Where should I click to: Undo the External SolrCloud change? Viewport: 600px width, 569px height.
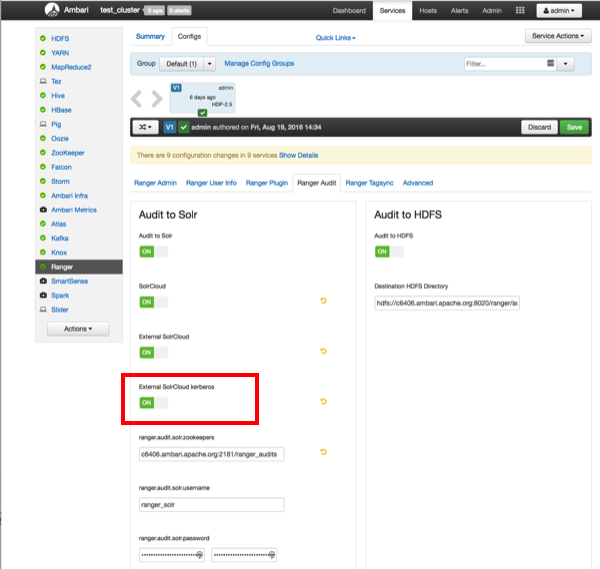[x=323, y=351]
